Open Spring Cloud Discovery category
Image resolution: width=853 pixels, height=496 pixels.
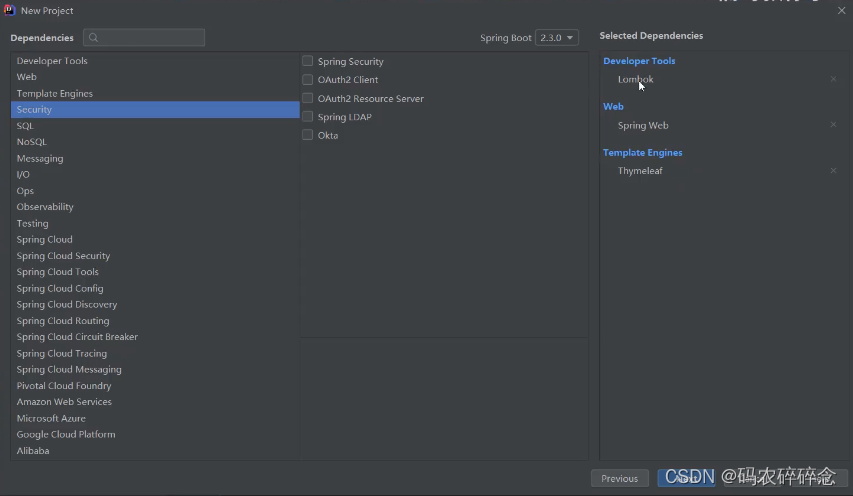155,305
